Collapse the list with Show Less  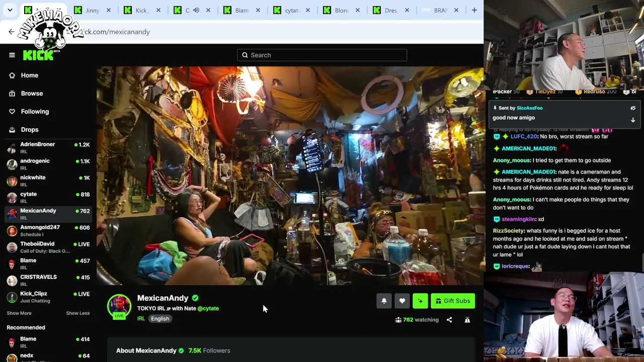[x=78, y=313]
